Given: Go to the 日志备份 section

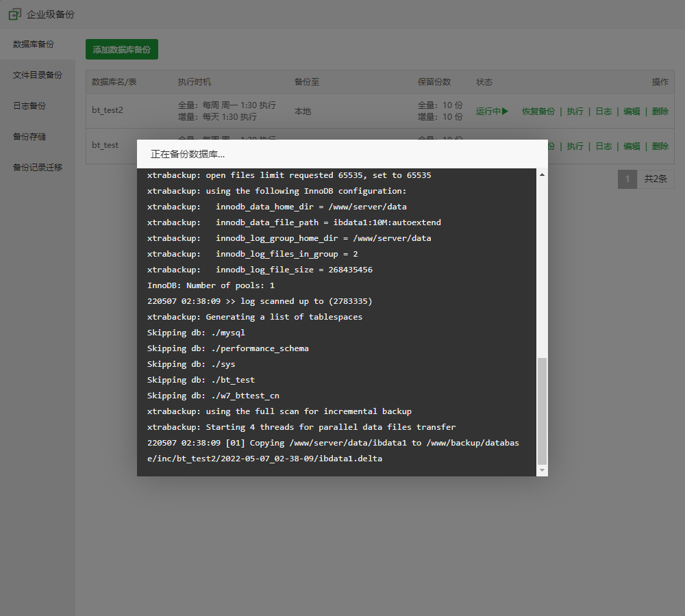Looking at the screenshot, I should (x=29, y=106).
